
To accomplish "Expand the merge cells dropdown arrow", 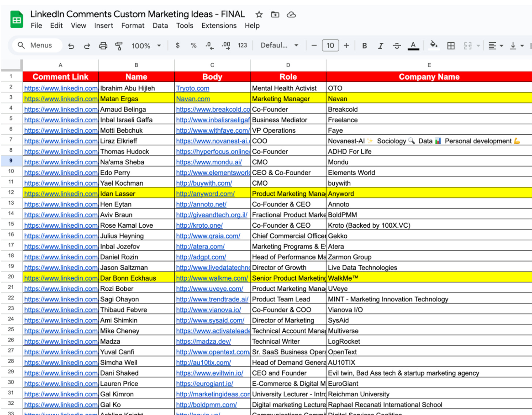I will click(x=478, y=46).
